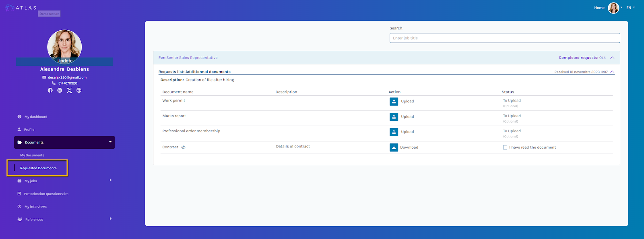Click upload icon for Professional order membership

(x=394, y=132)
